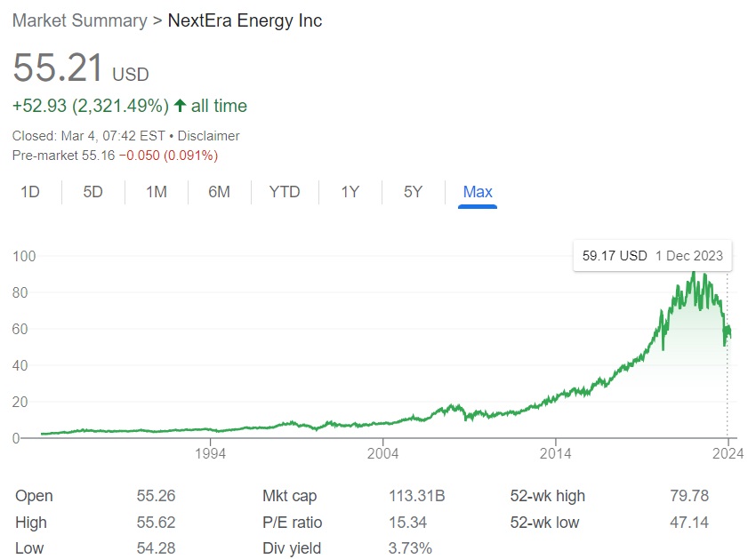
Task: Click the 59.17 USD chart tooltip
Action: [652, 256]
